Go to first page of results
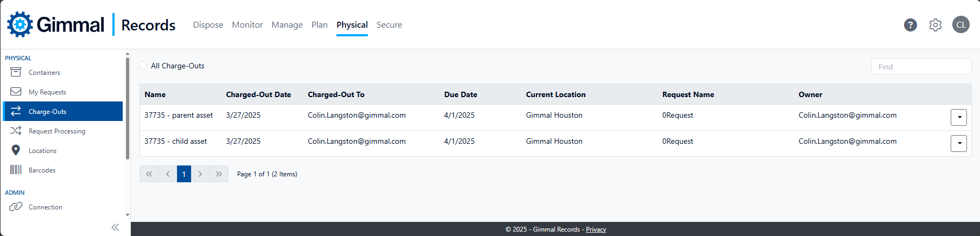This screenshot has width=980, height=236. 149,174
